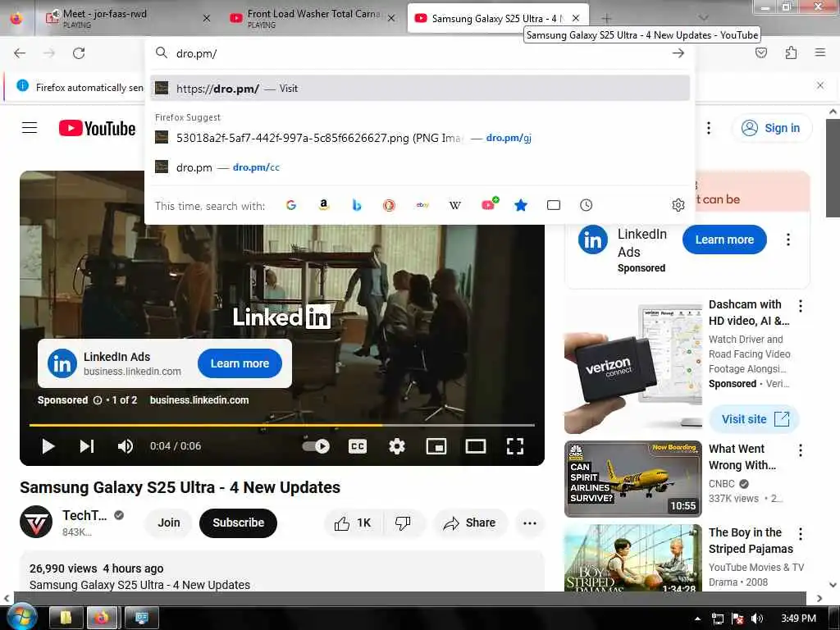
Task: Dismiss the Firefox notification bar
Action: pos(819,85)
